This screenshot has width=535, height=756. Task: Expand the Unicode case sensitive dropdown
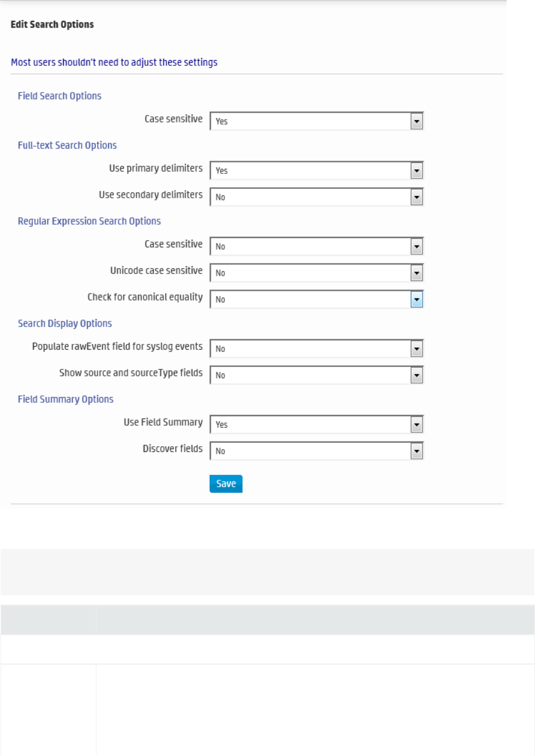317,273
